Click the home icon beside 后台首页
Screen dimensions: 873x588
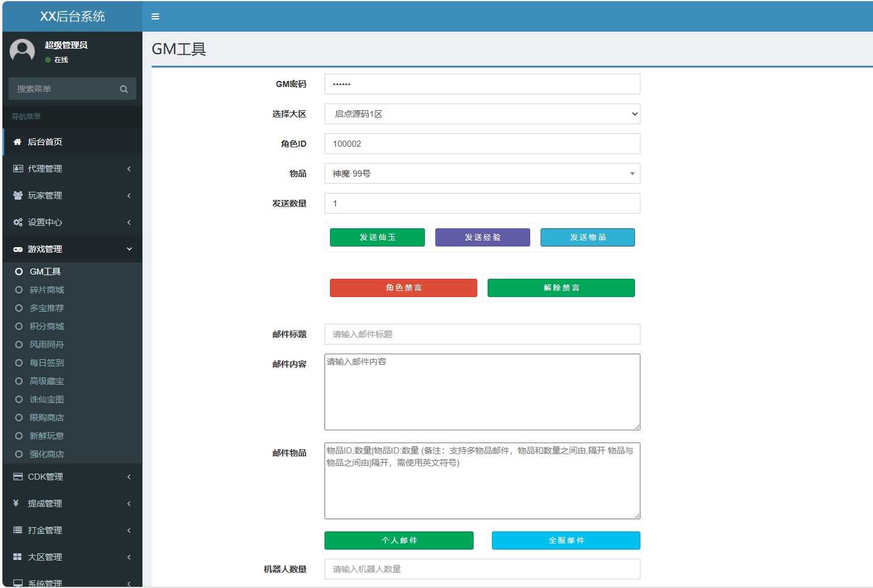pyautogui.click(x=18, y=142)
